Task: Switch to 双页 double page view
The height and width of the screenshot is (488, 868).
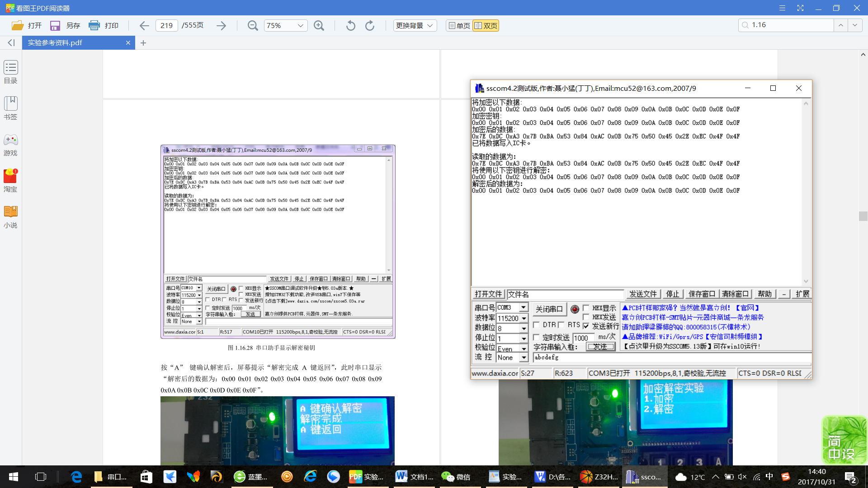Action: pyautogui.click(x=486, y=26)
